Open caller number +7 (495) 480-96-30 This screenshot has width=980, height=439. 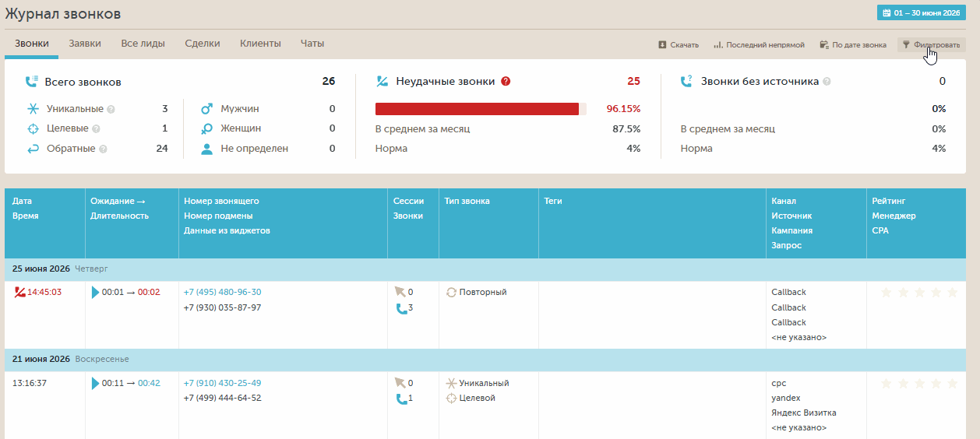pyautogui.click(x=223, y=292)
